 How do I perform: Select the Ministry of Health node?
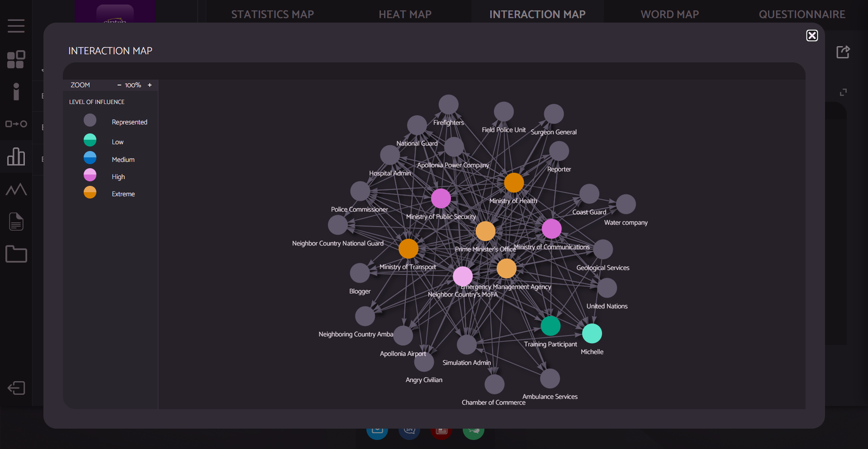pos(514,183)
